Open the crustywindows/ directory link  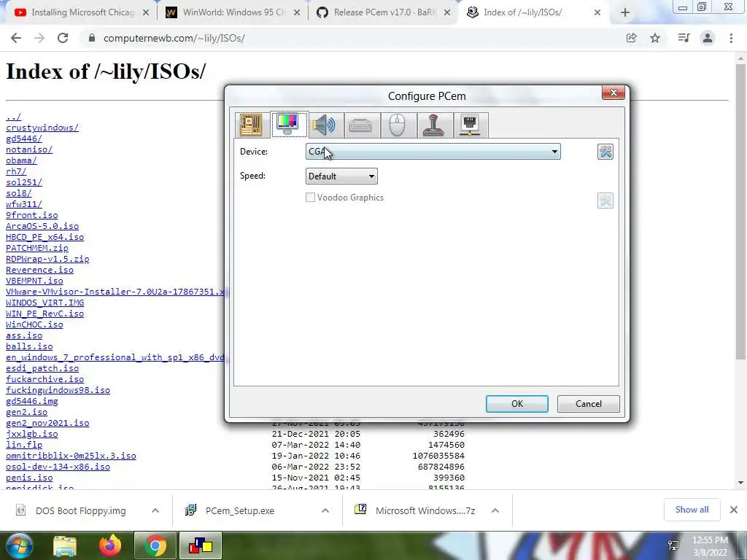[x=42, y=128]
